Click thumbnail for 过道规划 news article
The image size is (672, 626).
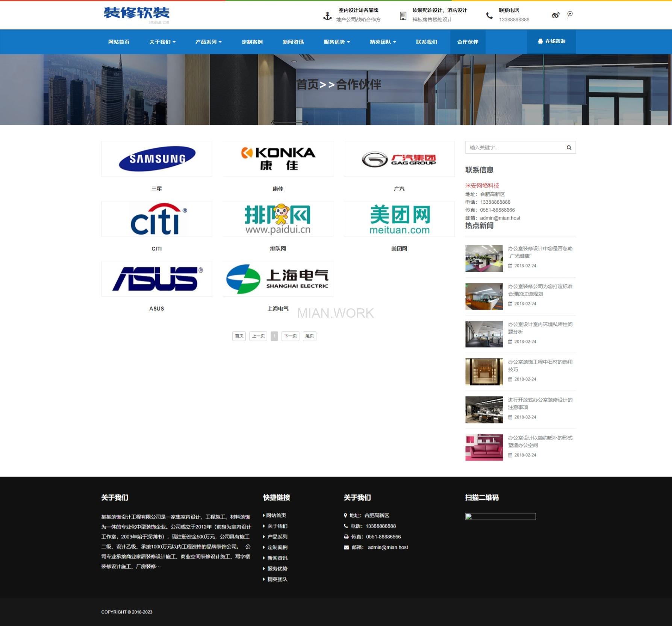point(484,296)
